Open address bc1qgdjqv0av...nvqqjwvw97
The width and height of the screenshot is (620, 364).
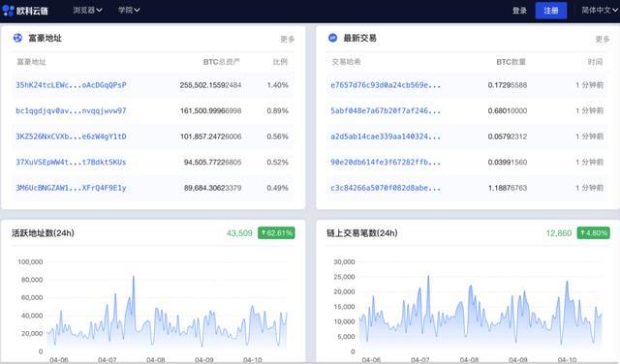coord(71,110)
